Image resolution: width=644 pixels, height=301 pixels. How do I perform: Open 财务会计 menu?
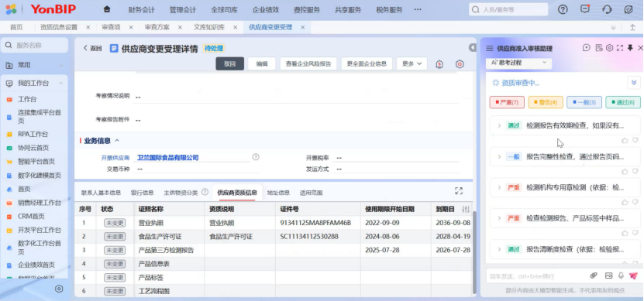[x=142, y=9]
